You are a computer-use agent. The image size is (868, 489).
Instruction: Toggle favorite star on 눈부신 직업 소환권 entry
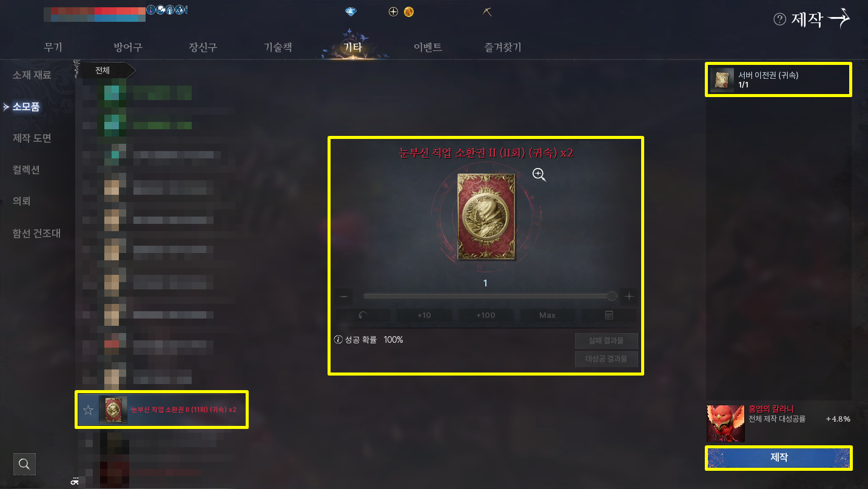[x=88, y=410]
